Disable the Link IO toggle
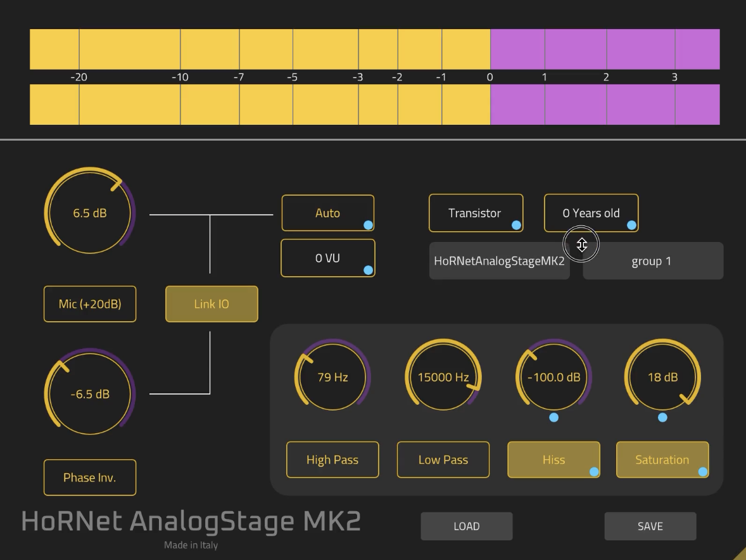 click(212, 304)
